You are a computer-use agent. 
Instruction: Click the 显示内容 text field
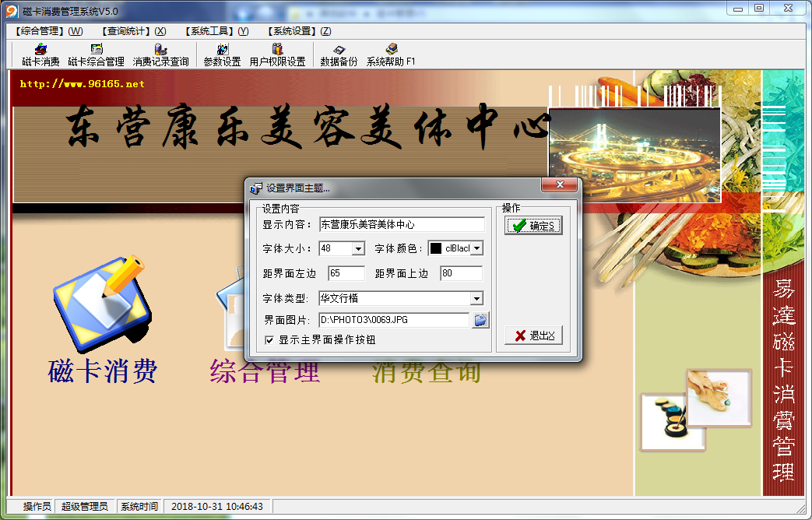coord(402,225)
